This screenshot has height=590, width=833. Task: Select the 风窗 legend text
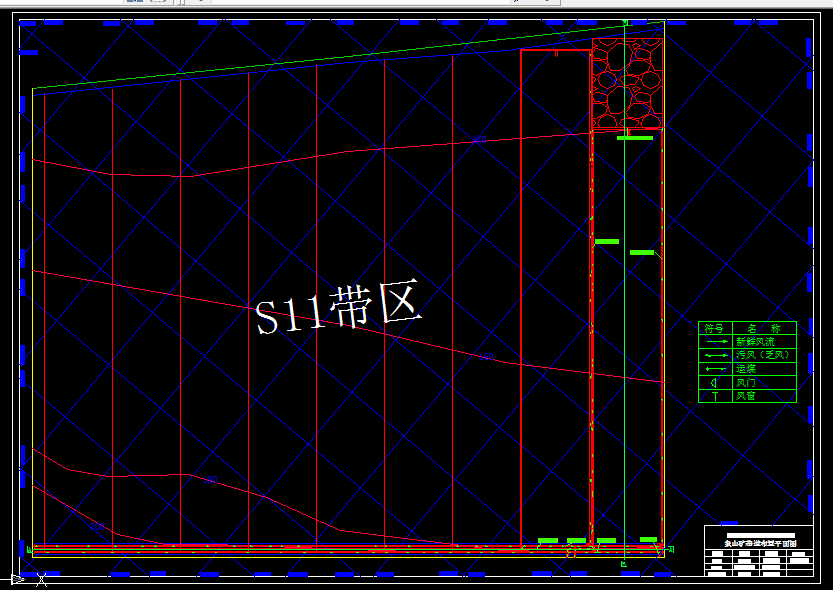(746, 396)
